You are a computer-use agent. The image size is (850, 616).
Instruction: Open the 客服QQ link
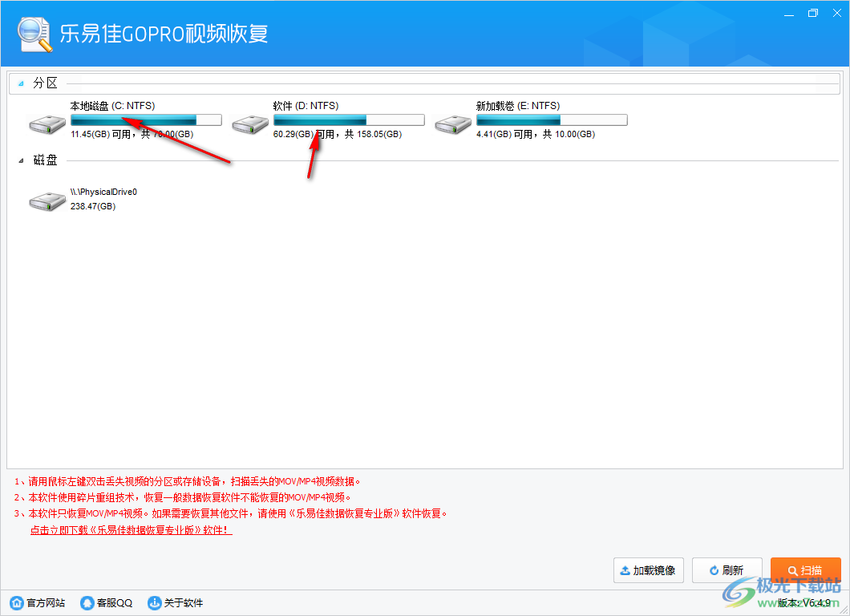tap(115, 602)
